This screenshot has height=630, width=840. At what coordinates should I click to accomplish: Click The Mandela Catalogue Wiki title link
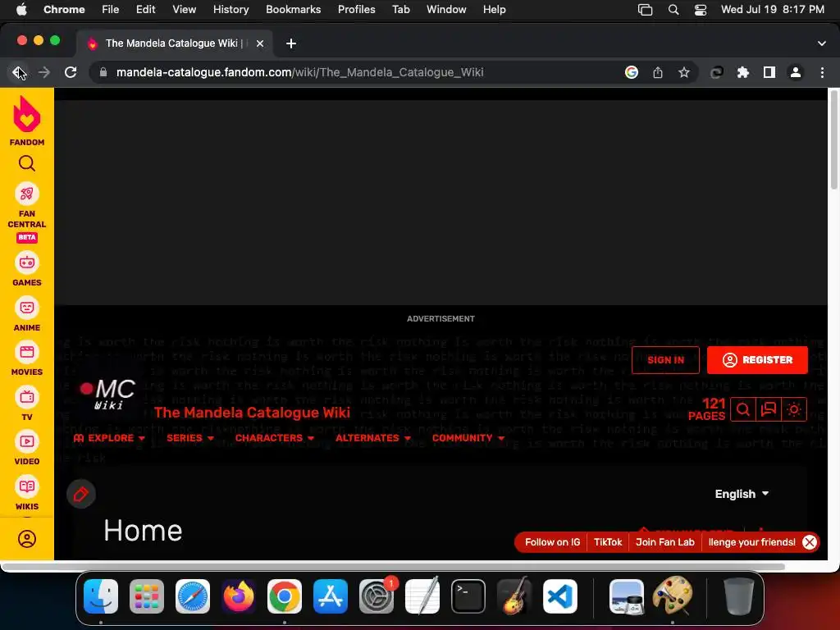tap(252, 413)
